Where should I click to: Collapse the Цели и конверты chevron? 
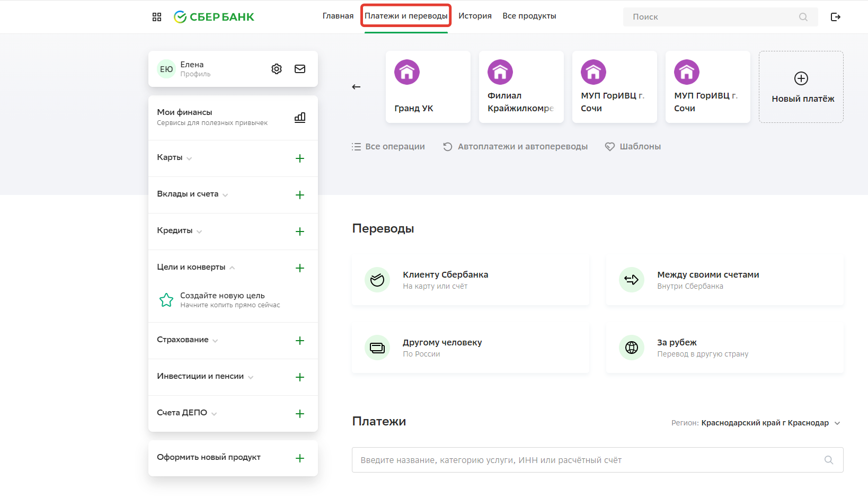click(x=232, y=268)
